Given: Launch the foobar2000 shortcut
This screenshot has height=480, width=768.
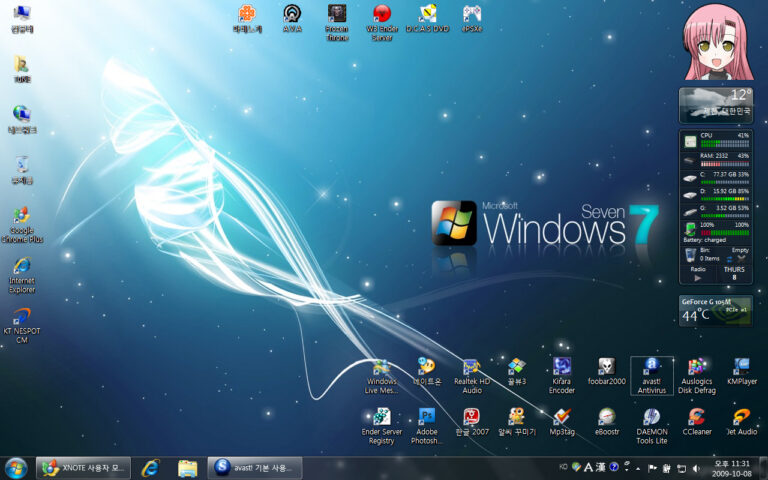Looking at the screenshot, I should 606,372.
